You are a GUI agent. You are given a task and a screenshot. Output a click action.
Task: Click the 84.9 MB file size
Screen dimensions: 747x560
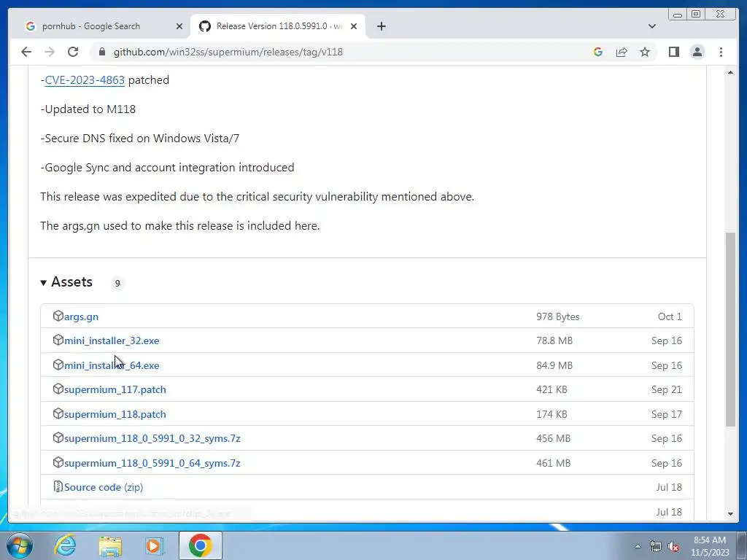coord(554,366)
